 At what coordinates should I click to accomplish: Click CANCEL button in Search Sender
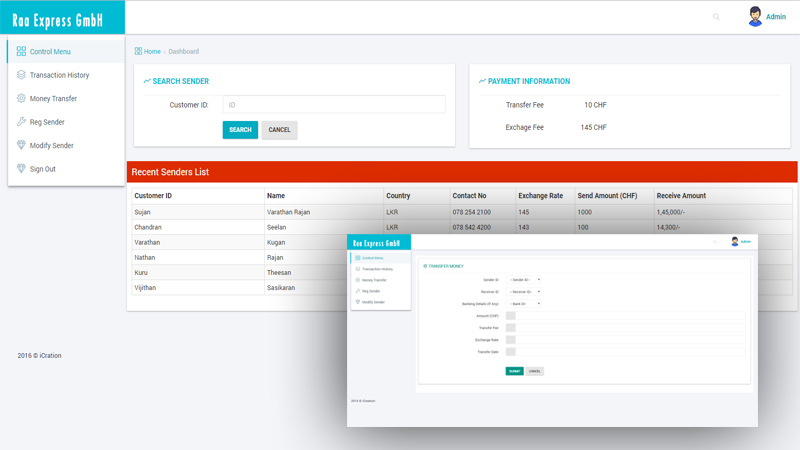tap(279, 130)
